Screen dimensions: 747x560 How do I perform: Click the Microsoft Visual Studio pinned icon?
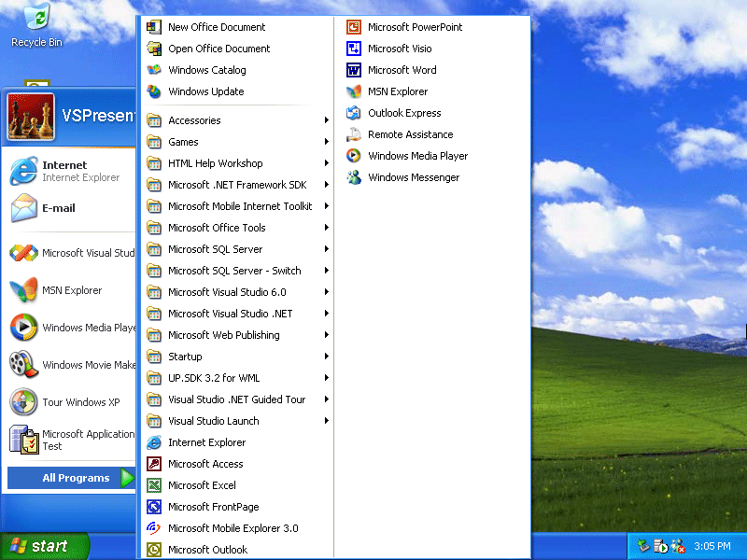point(23,253)
